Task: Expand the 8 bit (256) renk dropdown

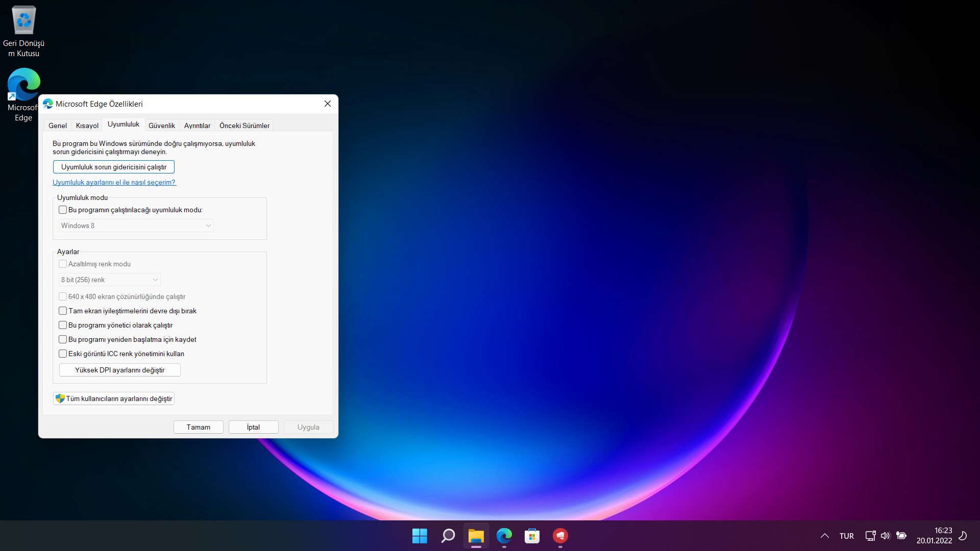Action: tap(109, 280)
